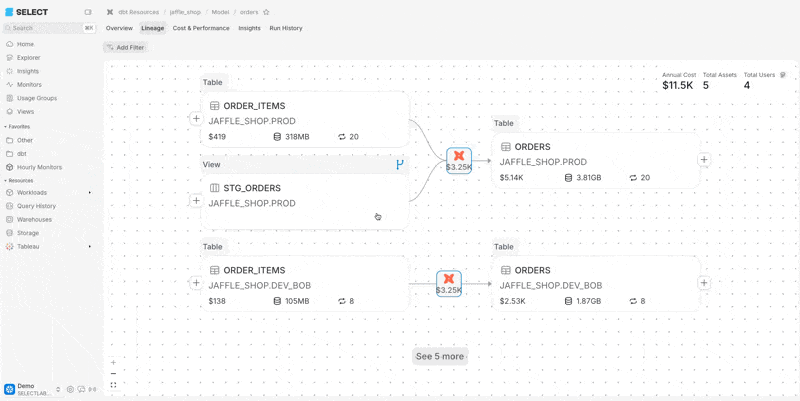Viewport: 800px width, 401px height.
Task: Click the Workloads icon in the sidebar
Action: pos(9,193)
